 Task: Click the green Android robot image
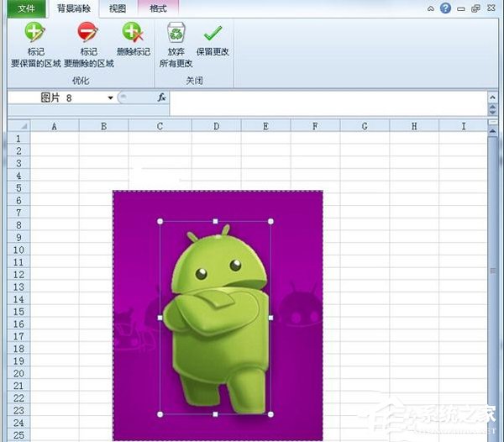[x=217, y=320]
